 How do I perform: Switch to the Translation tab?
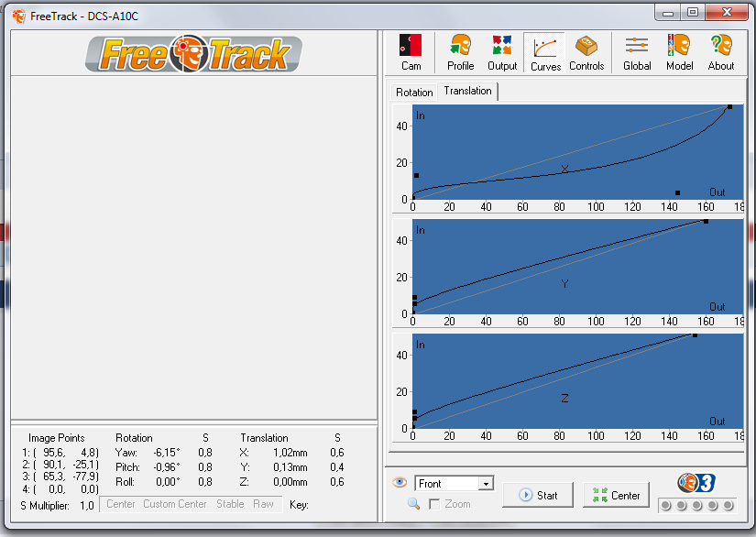click(467, 91)
